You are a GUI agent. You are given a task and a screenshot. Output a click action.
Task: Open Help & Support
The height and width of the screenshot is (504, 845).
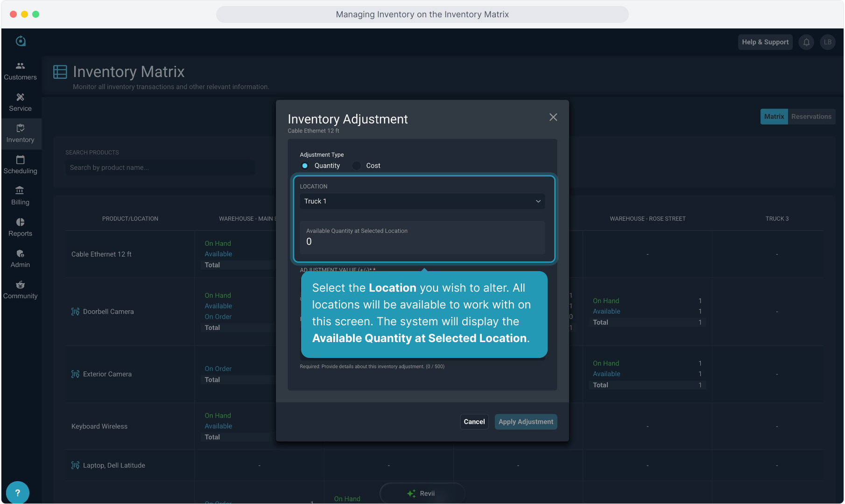[765, 42]
